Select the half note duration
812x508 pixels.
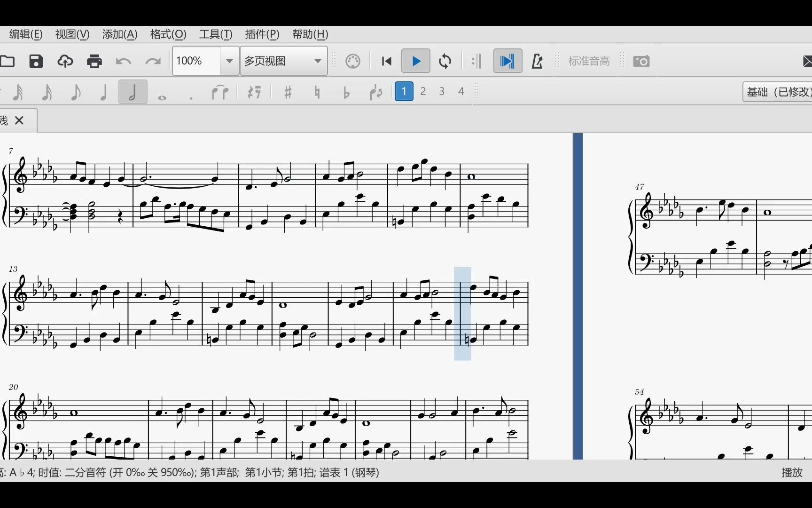133,92
